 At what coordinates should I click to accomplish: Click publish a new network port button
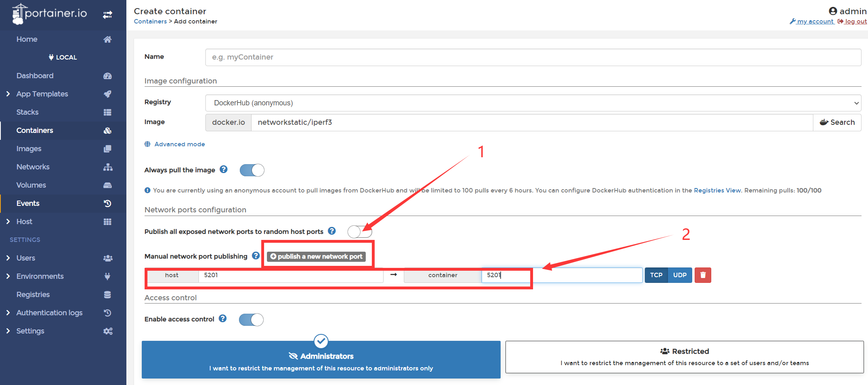pos(316,257)
